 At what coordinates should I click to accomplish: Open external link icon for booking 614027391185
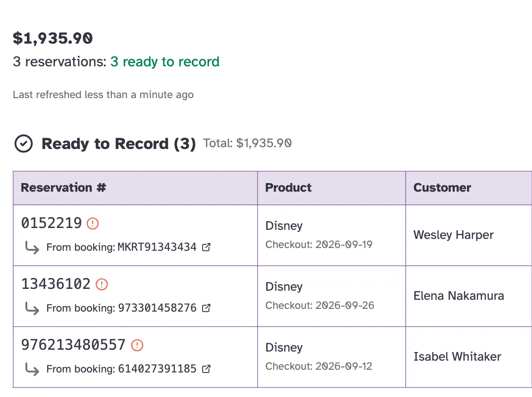[206, 369]
